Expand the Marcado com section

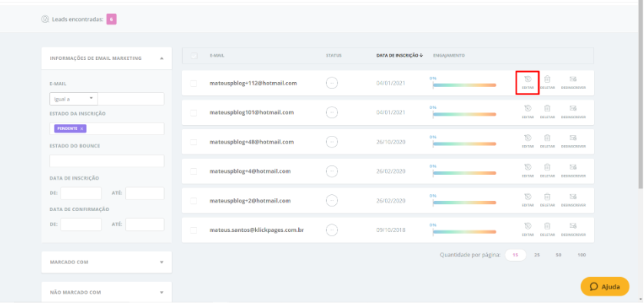pos(107,262)
